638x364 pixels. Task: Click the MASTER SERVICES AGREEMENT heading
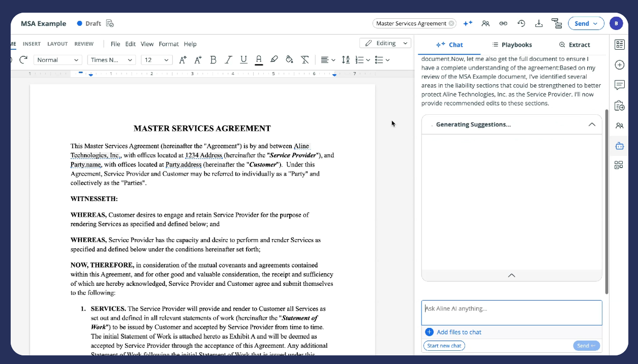[202, 128]
